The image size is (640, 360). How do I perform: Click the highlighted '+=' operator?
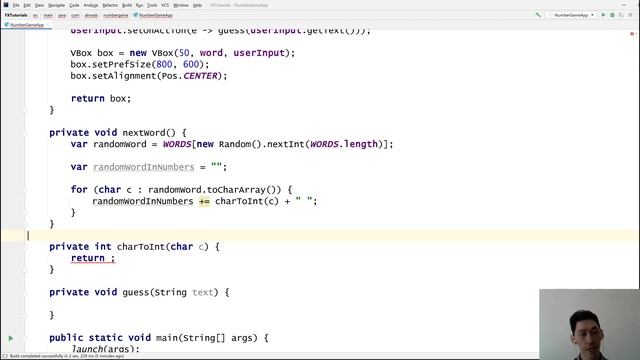coord(204,201)
